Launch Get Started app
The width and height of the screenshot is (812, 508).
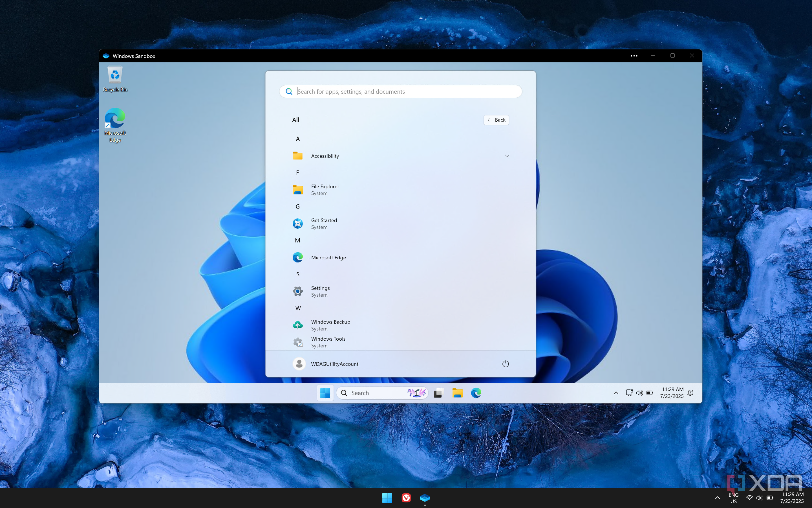[x=400, y=224]
